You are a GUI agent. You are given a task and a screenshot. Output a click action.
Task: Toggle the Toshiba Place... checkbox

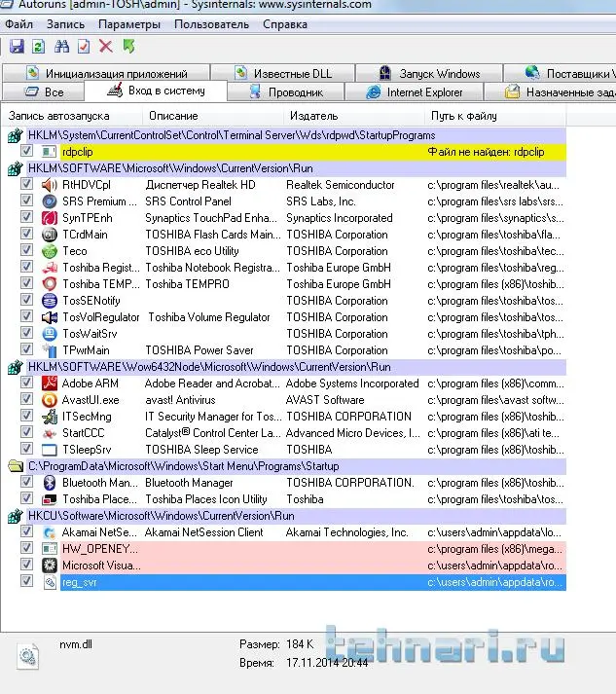(26, 498)
